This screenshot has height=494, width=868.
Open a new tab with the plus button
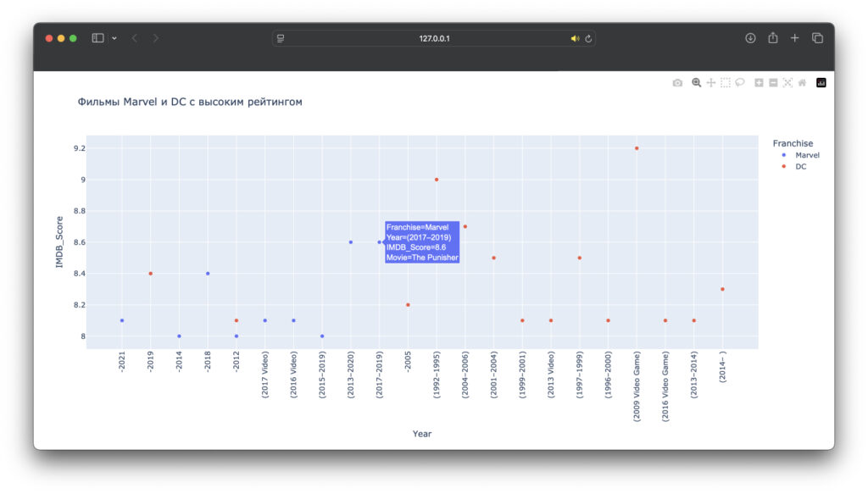(x=795, y=38)
